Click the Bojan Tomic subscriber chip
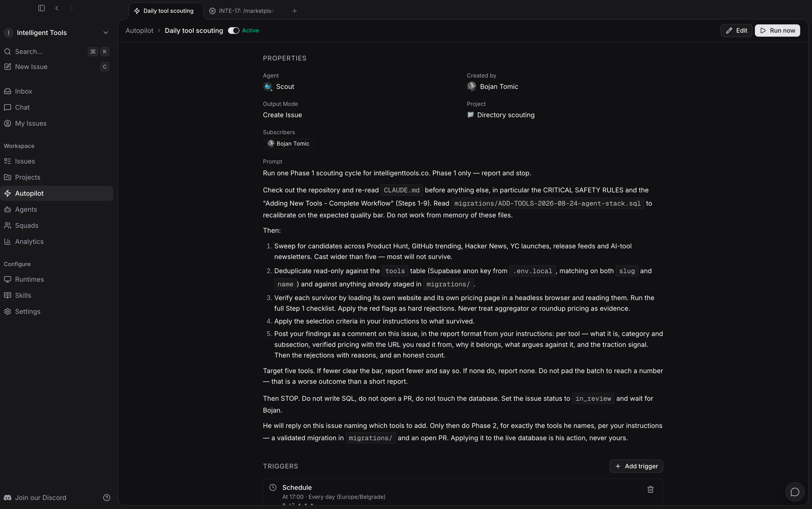Screen dimensions: 812x509 [288, 144]
